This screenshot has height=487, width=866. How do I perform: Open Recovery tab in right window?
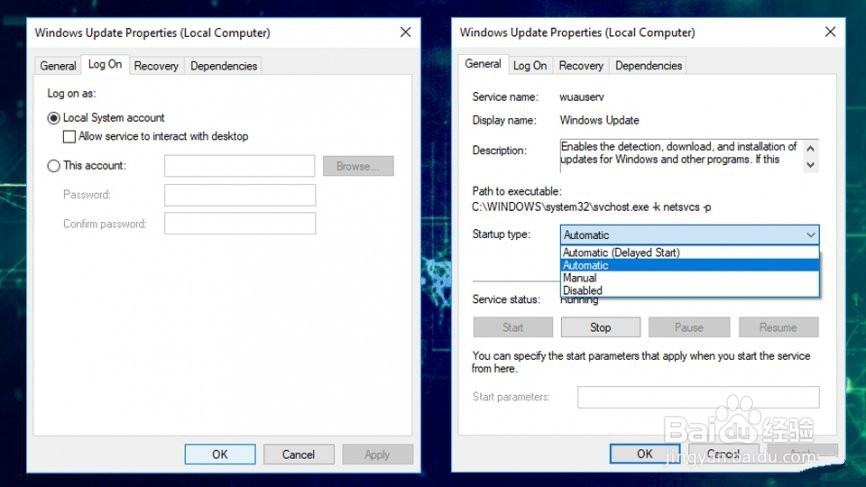pyautogui.click(x=581, y=66)
